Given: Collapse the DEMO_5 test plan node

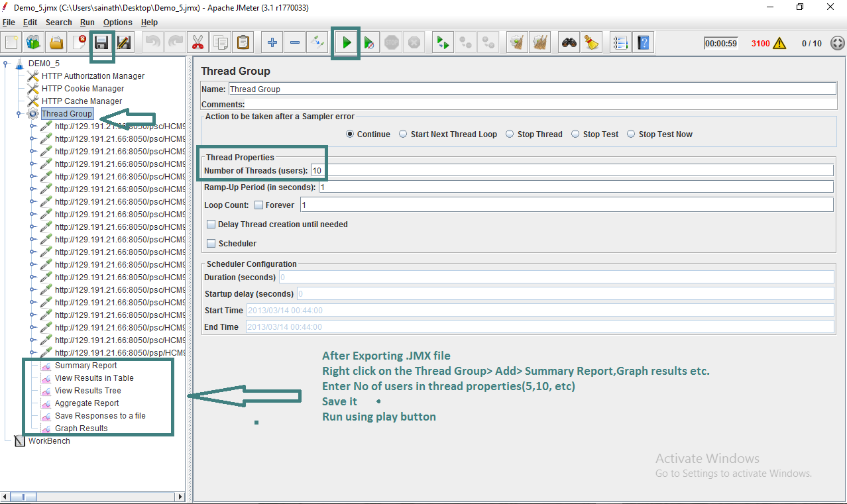Looking at the screenshot, I should pos(6,64).
